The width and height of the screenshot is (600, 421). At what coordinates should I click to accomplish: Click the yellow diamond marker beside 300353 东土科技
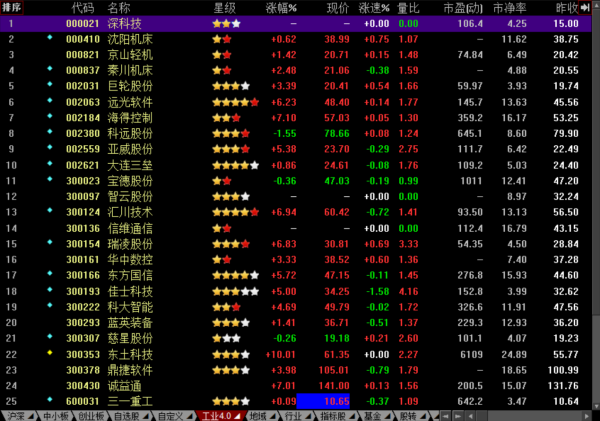pyautogui.click(x=50, y=352)
